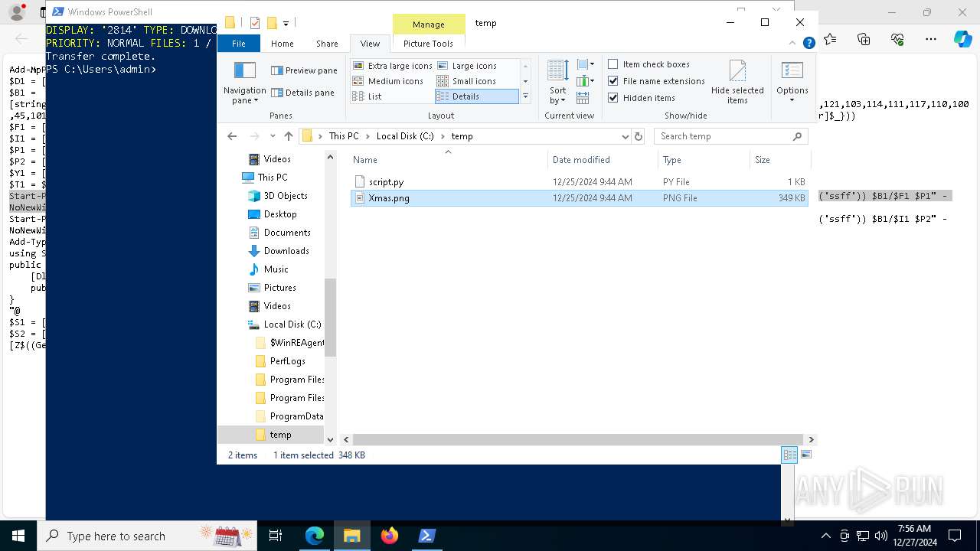Viewport: 980px width, 551px height.
Task: Go back in Explorer
Action: [232, 136]
